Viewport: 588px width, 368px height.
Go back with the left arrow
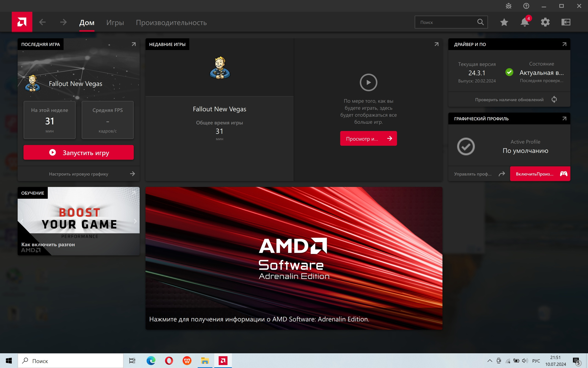[x=42, y=22]
